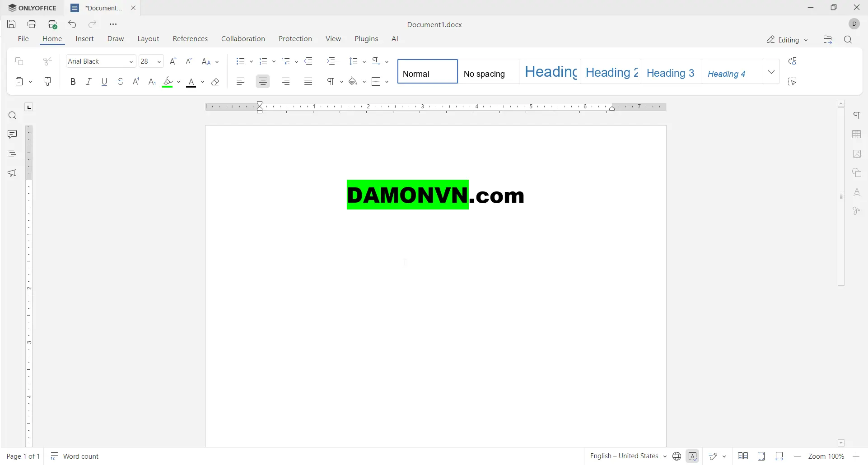The height and width of the screenshot is (465, 868).
Task: Open the signature settings in the right sidebar
Action: (x=857, y=211)
